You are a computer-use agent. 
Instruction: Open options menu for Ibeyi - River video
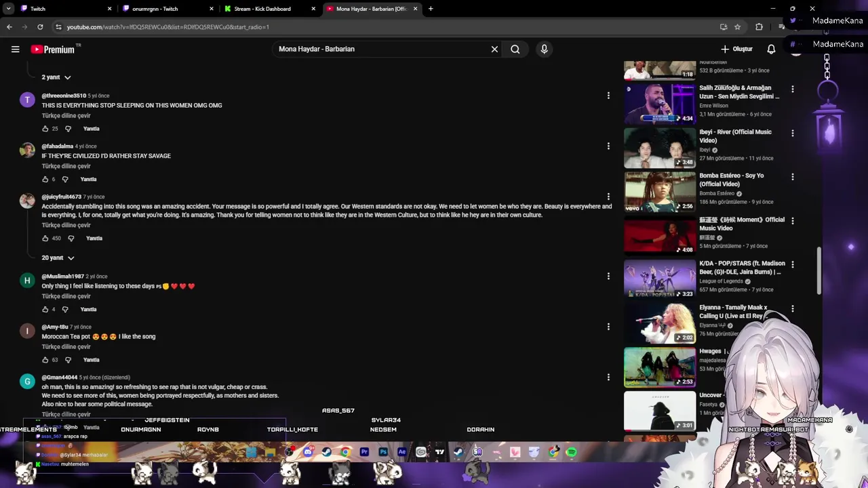792,133
